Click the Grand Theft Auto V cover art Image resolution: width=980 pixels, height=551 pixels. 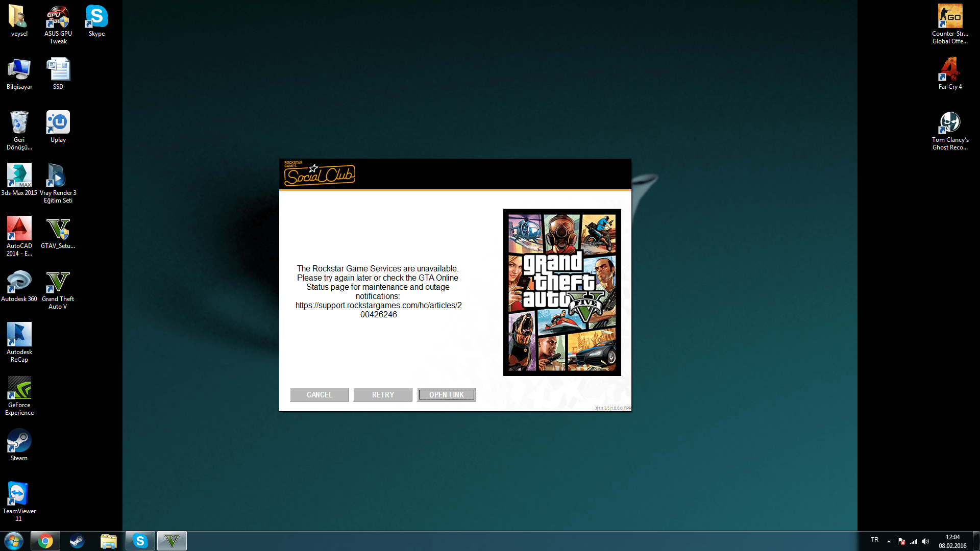coord(562,292)
